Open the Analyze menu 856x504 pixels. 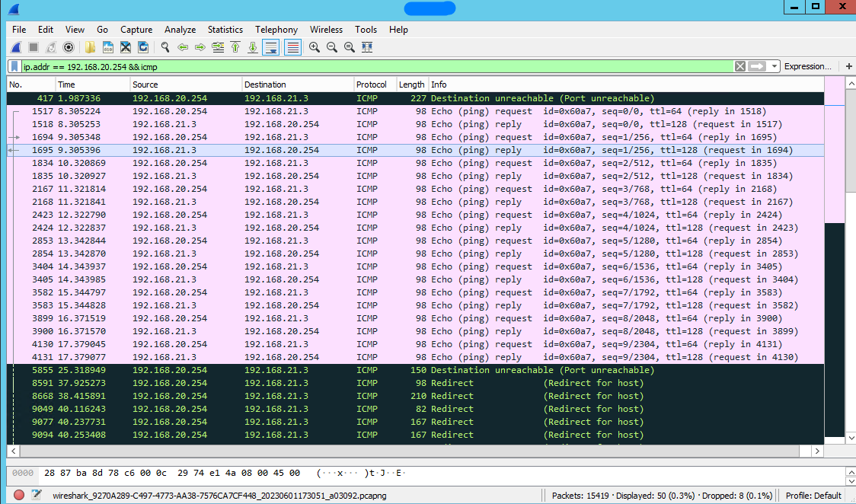pyautogui.click(x=180, y=30)
